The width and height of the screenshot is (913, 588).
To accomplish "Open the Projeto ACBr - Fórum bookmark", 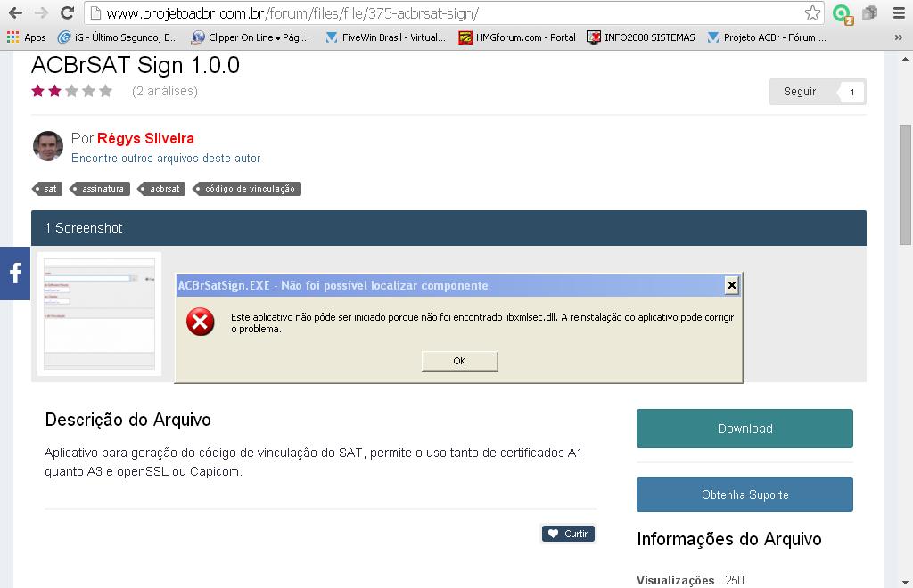I will [x=767, y=37].
